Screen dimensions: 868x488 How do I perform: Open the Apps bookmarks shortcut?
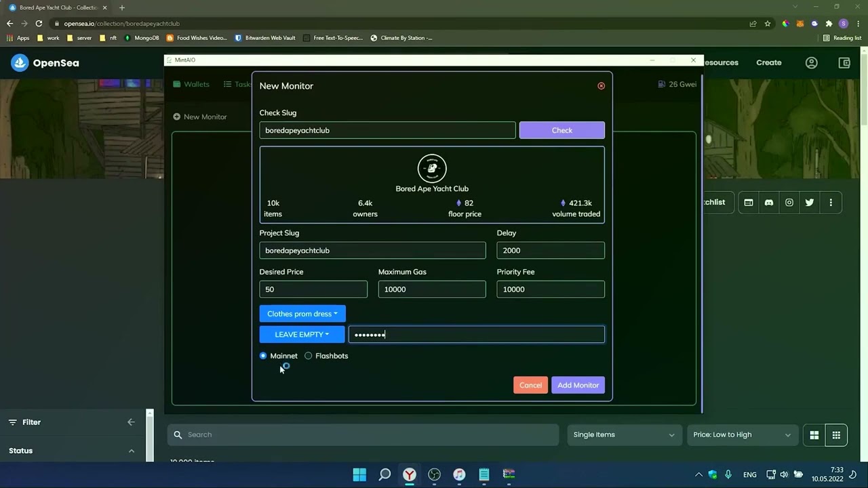pos(18,38)
